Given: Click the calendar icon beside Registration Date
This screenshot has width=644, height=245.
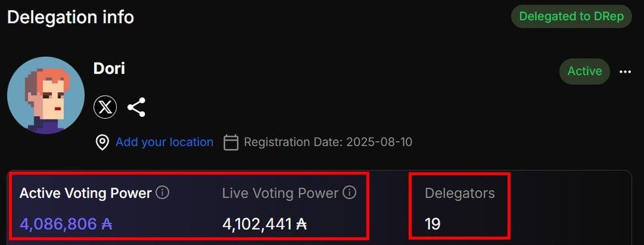Looking at the screenshot, I should [x=231, y=142].
